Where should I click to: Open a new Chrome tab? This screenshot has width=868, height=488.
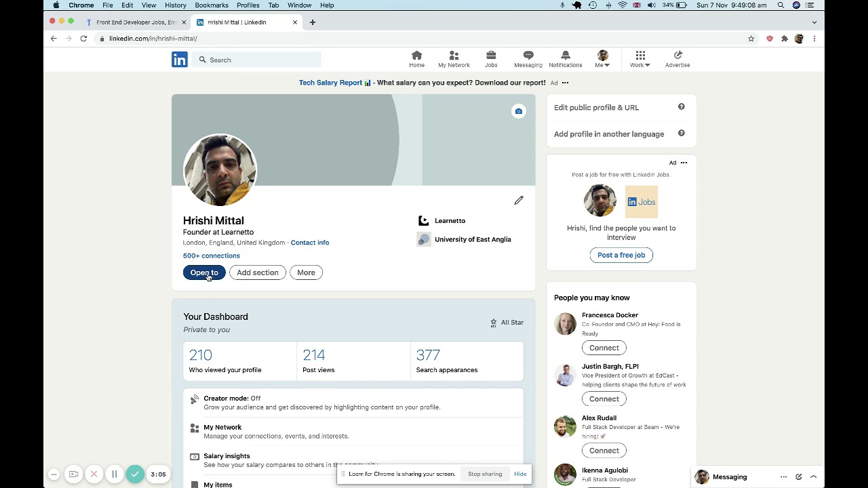313,22
